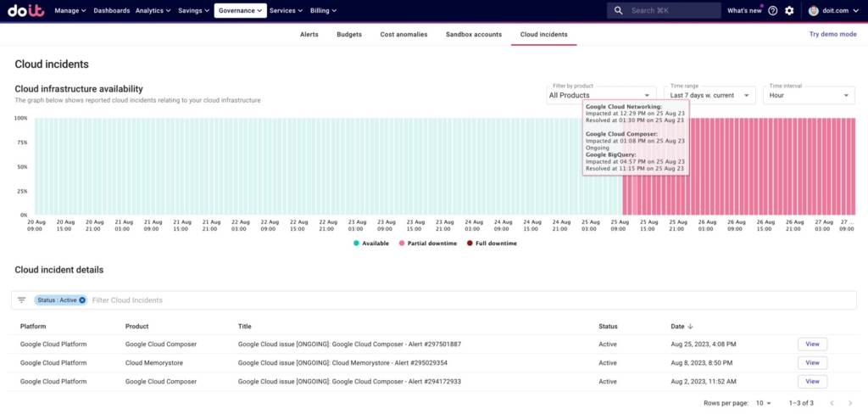View the Cloud Memorystore incident
Image resolution: width=868 pixels, height=420 pixels.
click(812, 363)
